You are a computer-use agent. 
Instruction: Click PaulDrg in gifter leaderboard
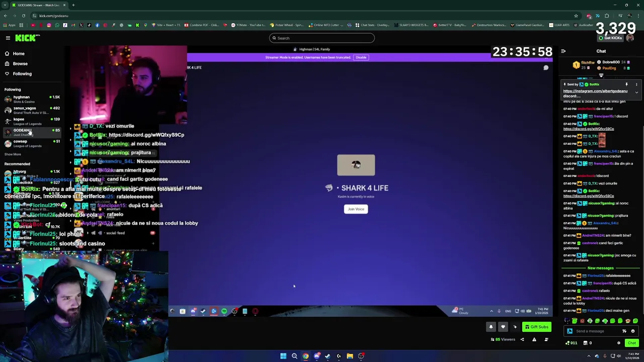tap(609, 68)
